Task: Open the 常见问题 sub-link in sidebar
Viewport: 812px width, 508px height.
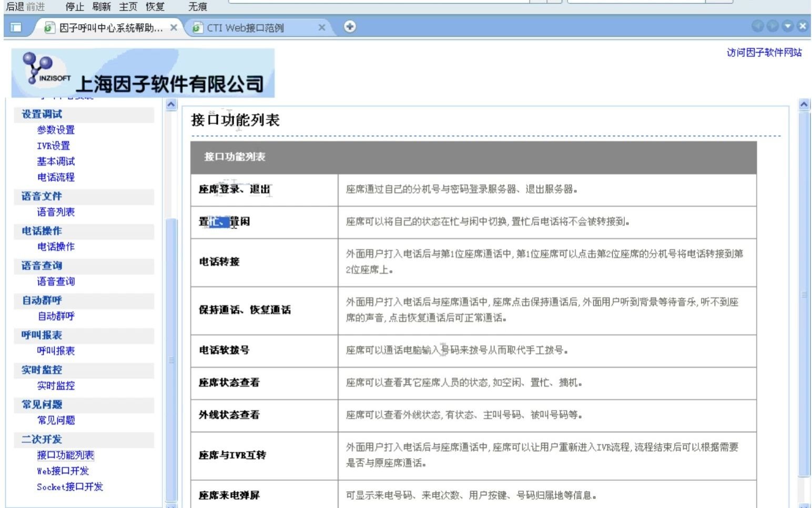Action: pyautogui.click(x=56, y=421)
